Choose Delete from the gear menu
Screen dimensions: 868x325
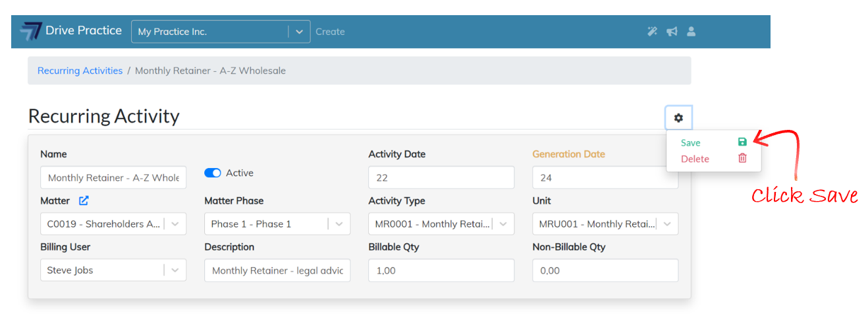[x=695, y=159]
